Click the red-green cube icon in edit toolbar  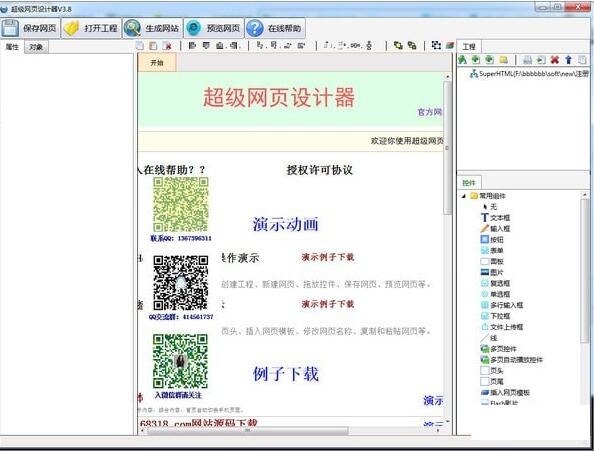point(450,45)
